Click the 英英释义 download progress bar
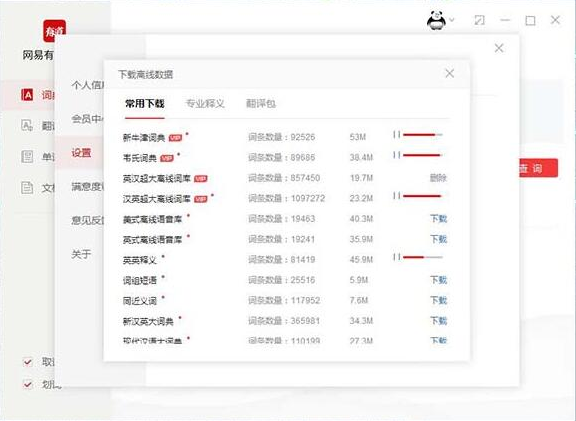Screen dimensions: 576x421 coord(423,257)
